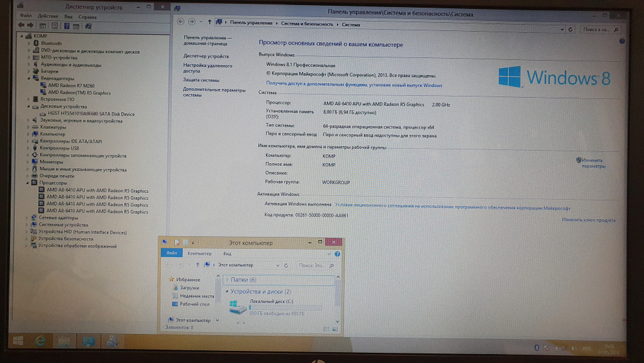Screen dimensions: 644x363
Task: Select first AMD A8-6410 APU processor entry
Action: pyautogui.click(x=97, y=191)
